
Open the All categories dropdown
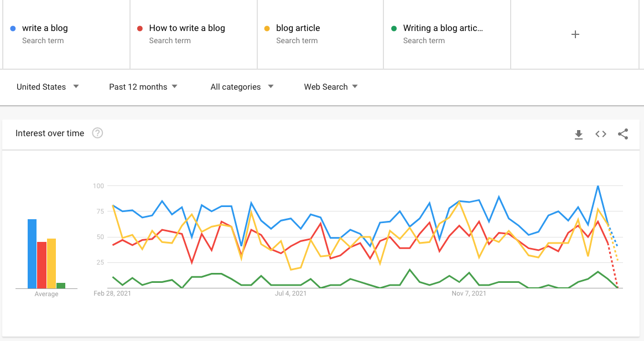(242, 87)
